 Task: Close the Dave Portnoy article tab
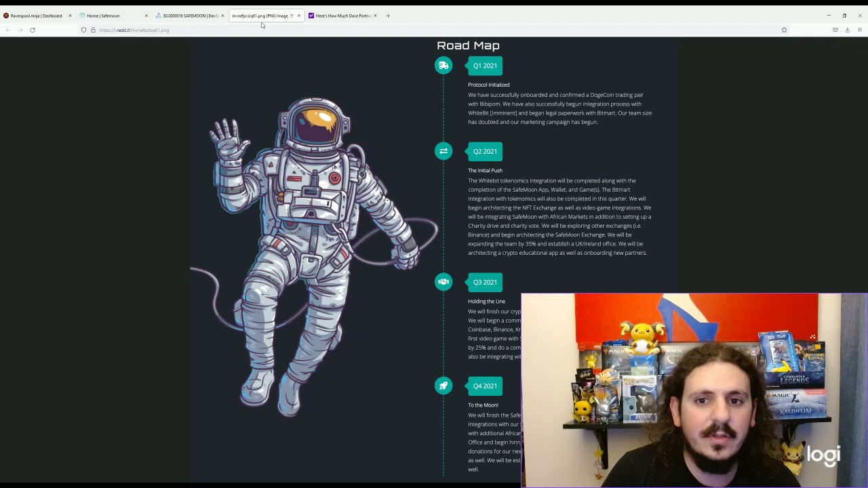coord(375,16)
